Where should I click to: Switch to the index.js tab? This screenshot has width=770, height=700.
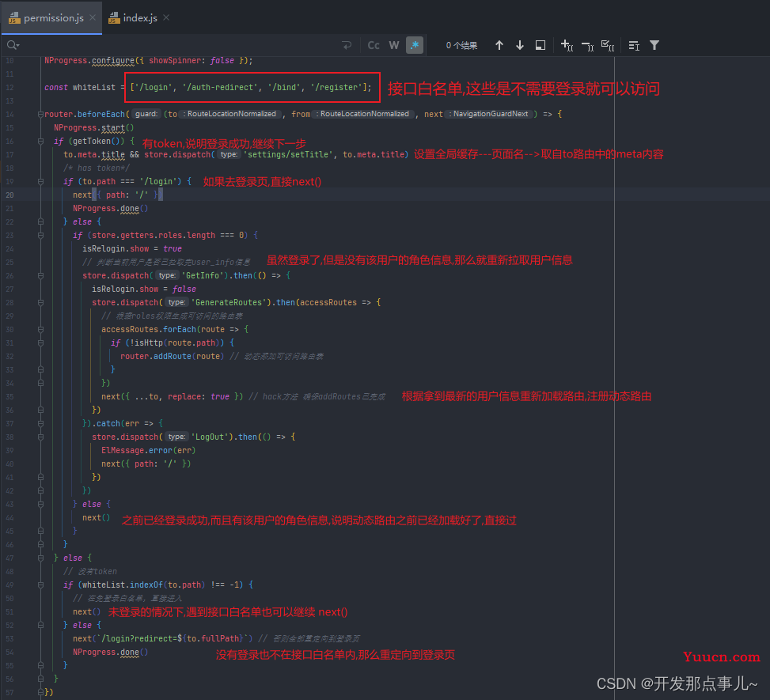[x=139, y=18]
